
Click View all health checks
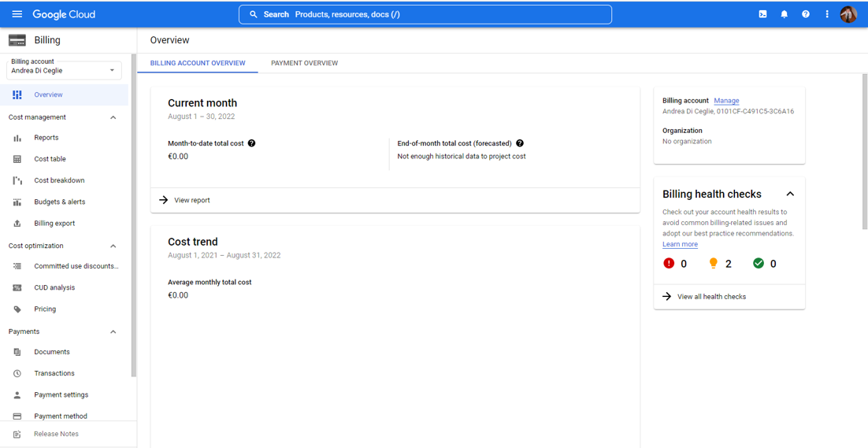coord(710,297)
